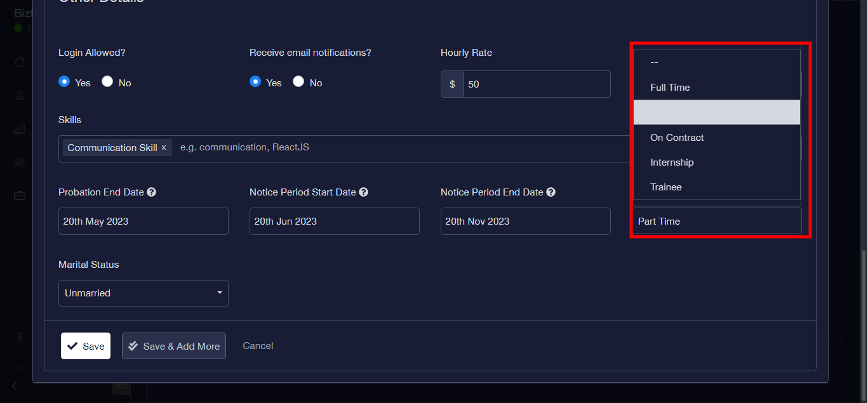Image resolution: width=868 pixels, height=403 pixels.
Task: Cancel the employee form
Action: click(258, 346)
